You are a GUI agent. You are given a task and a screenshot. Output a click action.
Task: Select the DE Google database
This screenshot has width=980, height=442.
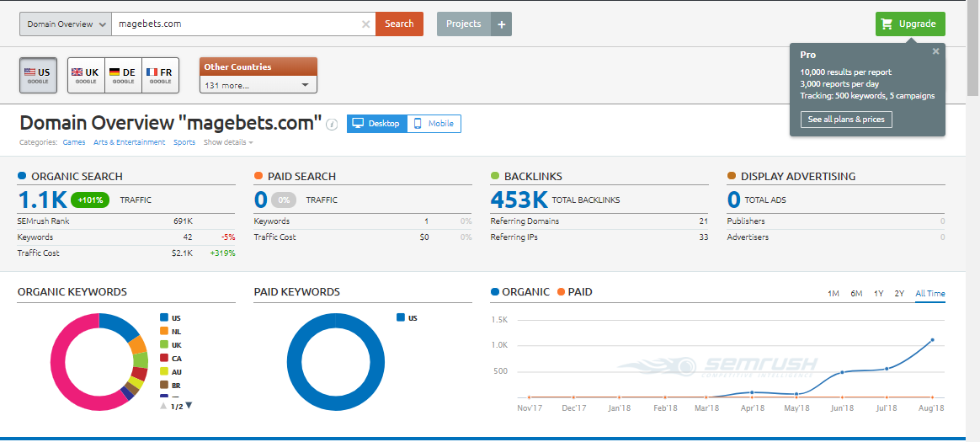123,75
